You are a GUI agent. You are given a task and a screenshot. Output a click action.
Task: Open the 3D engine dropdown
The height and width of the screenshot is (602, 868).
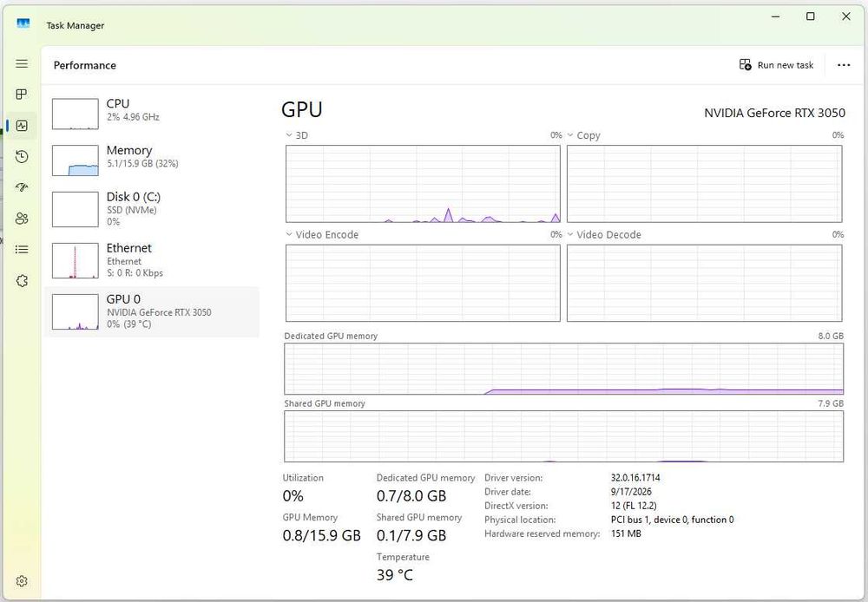(297, 135)
